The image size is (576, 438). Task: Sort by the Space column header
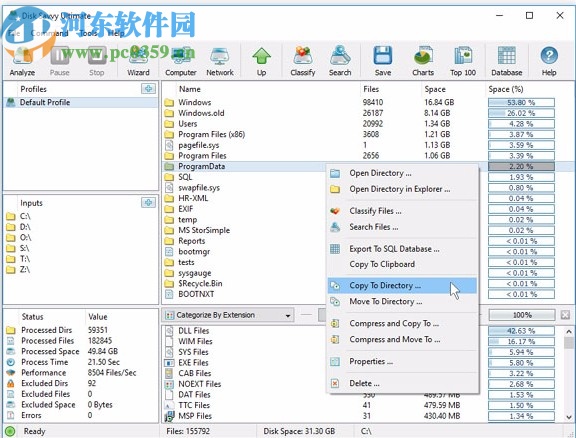point(435,89)
